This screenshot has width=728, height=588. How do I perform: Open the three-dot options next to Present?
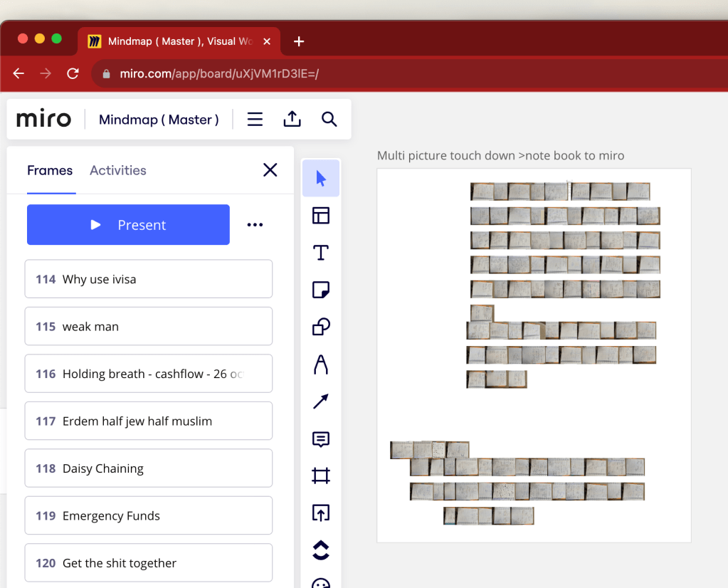point(255,225)
